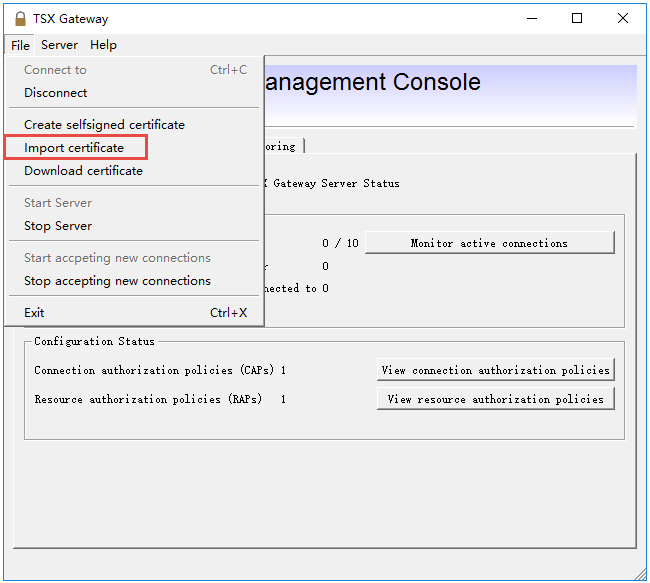Choose Exit from the File menu
Image resolution: width=650 pixels, height=583 pixels.
coord(134,313)
